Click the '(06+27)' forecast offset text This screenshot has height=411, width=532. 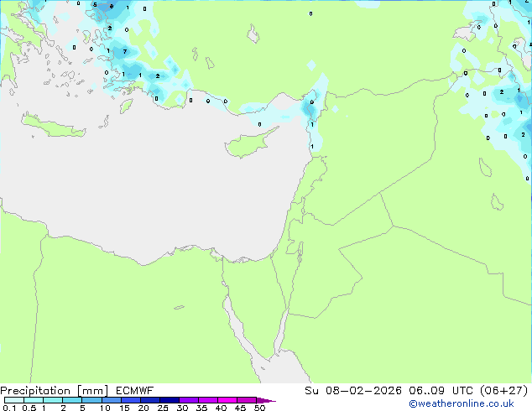point(504,391)
